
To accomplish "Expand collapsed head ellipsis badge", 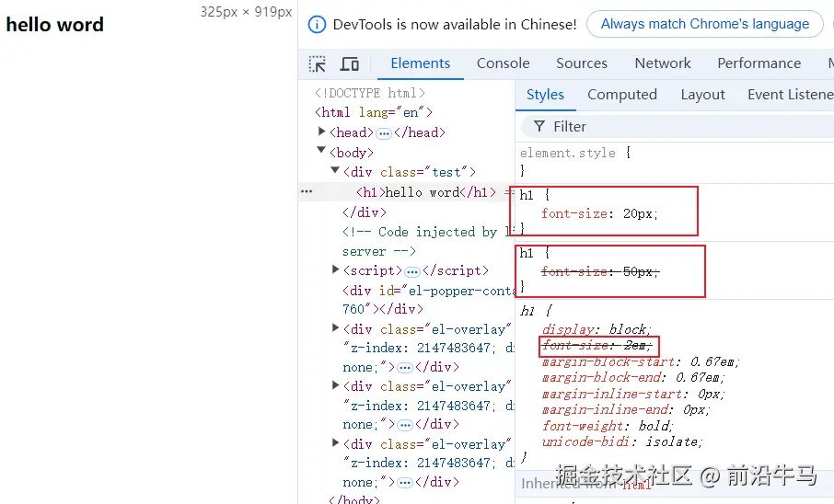I will [x=384, y=133].
